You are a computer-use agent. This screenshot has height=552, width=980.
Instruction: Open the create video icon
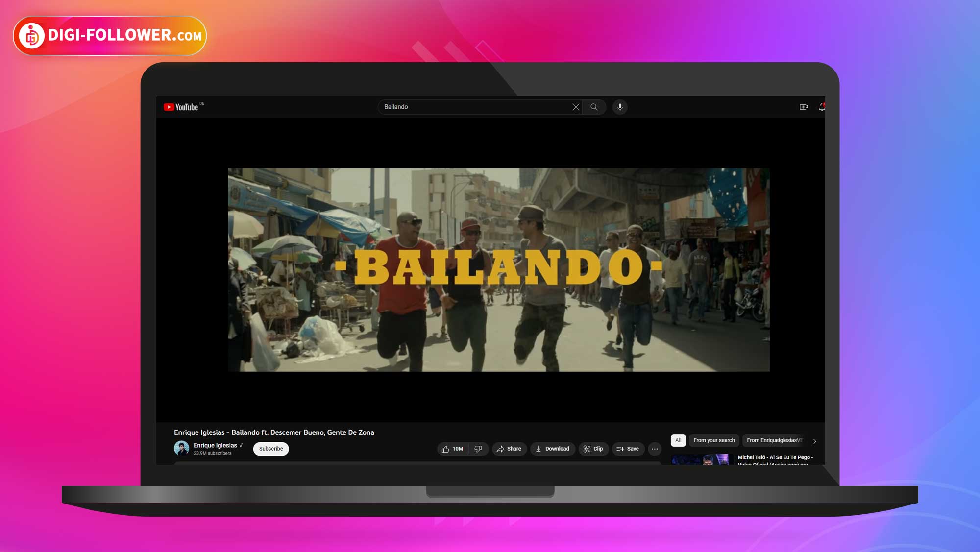[x=804, y=107]
